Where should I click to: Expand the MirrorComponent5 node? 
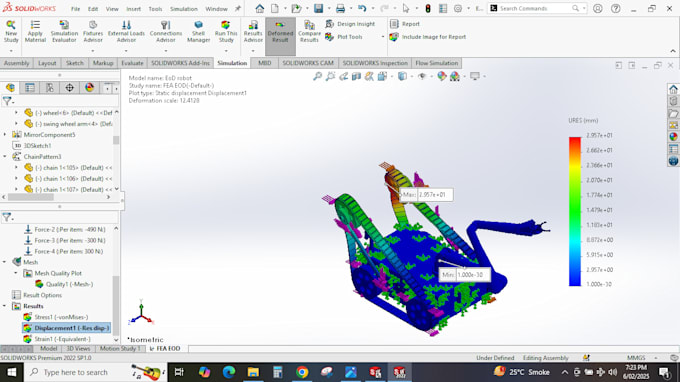(5, 135)
